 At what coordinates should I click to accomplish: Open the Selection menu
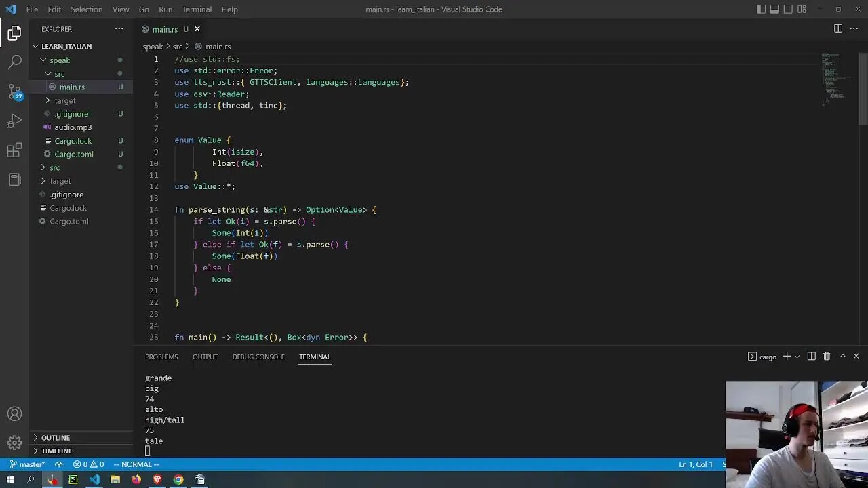click(87, 9)
